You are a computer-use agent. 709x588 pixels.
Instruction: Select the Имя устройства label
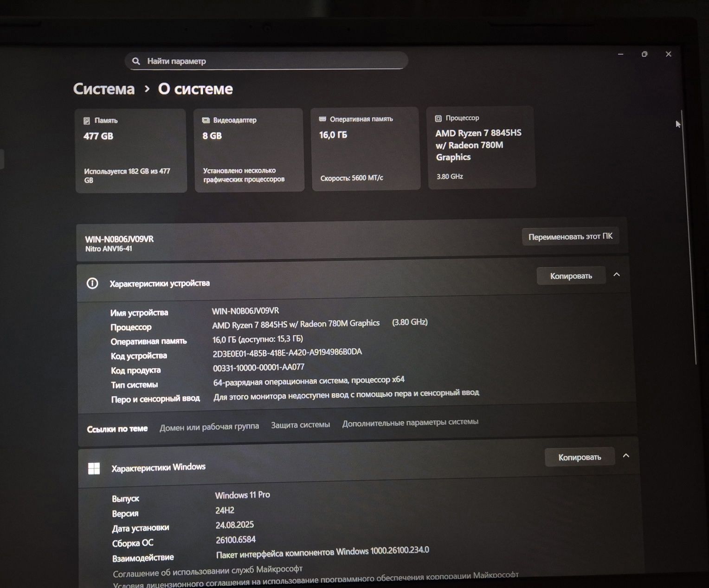click(x=139, y=313)
